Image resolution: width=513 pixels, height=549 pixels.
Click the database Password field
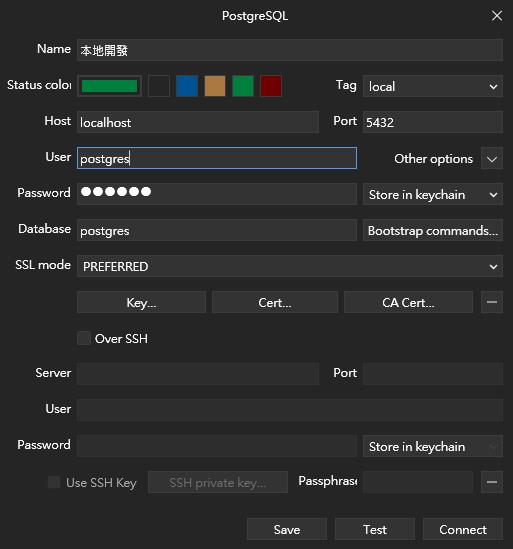click(x=217, y=194)
